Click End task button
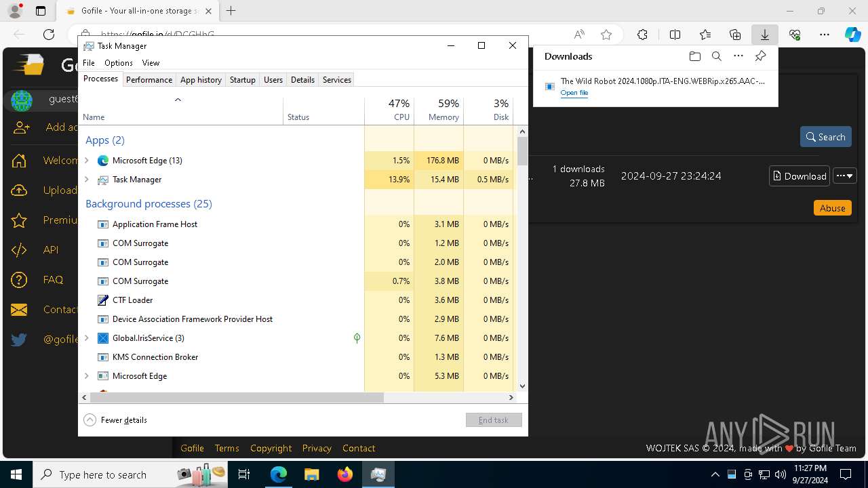This screenshot has height=488, width=868. [x=494, y=420]
